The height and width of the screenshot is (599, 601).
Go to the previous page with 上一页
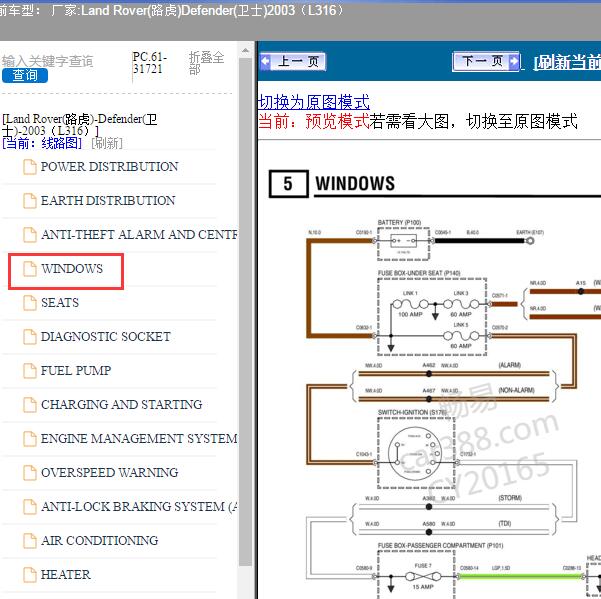293,61
